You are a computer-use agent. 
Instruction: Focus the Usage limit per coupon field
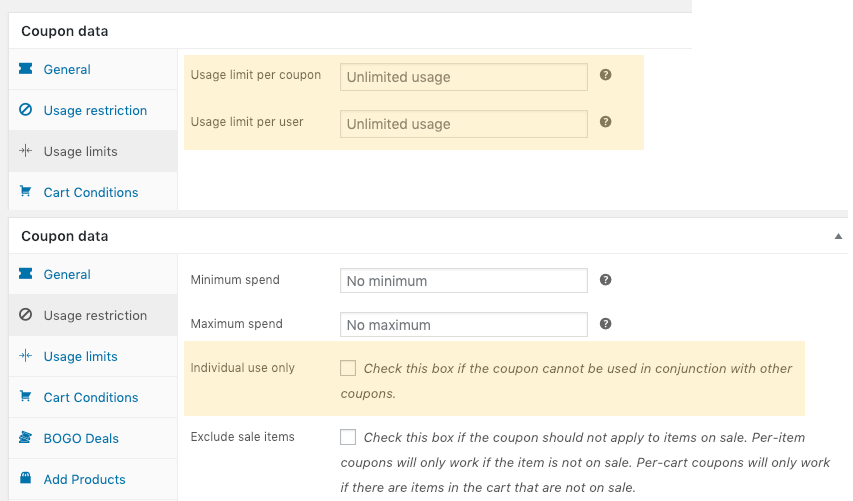tap(463, 77)
